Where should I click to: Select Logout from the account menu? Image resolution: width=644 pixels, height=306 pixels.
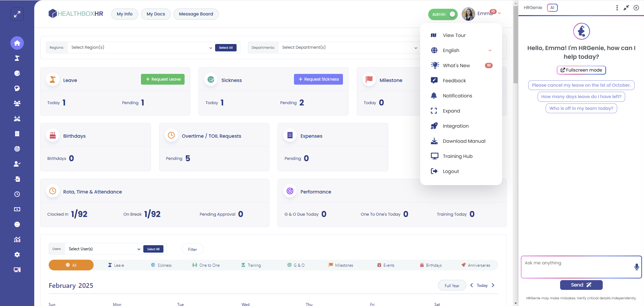click(x=451, y=171)
